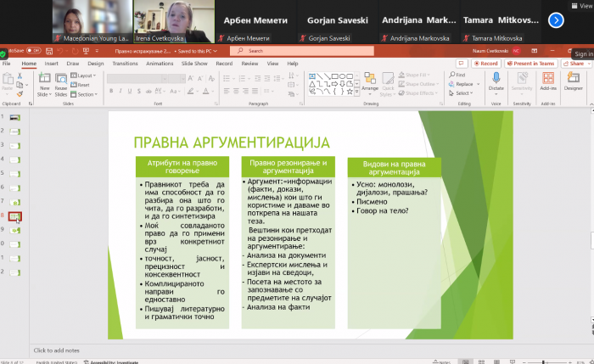This screenshot has width=594, height=364.
Task: Switch to the Slide Show tab
Action: (194, 63)
